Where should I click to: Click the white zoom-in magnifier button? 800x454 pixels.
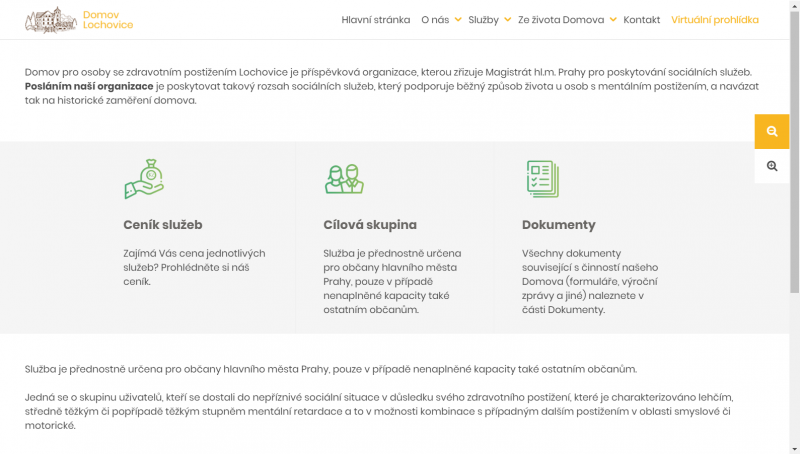tap(771, 166)
